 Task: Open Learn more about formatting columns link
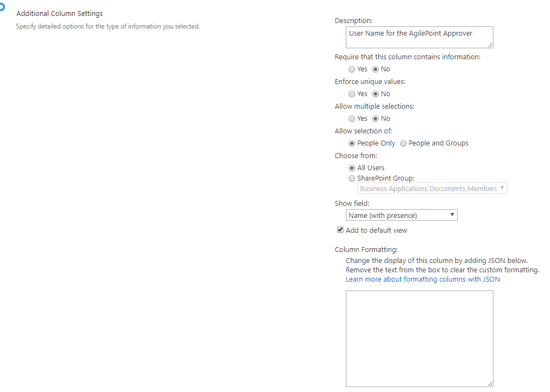(x=423, y=279)
